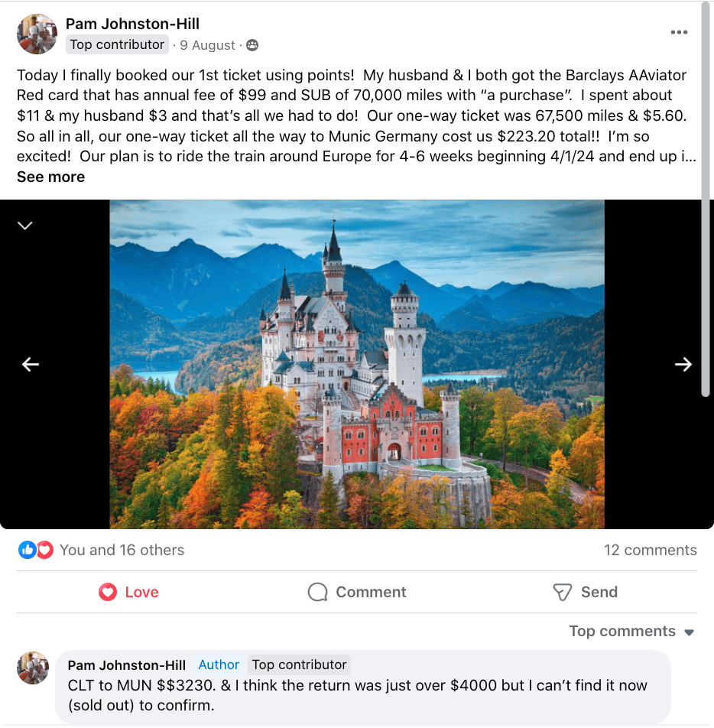Click the page vertical scrollbar
This screenshot has height=728, width=714.
tap(706, 200)
